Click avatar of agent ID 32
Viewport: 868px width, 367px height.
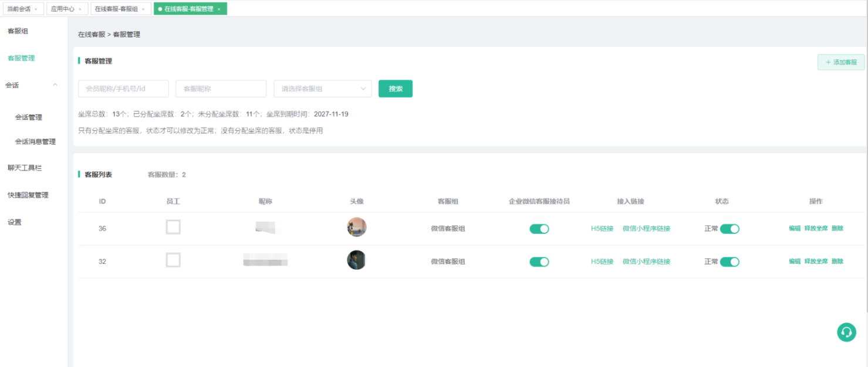click(357, 260)
